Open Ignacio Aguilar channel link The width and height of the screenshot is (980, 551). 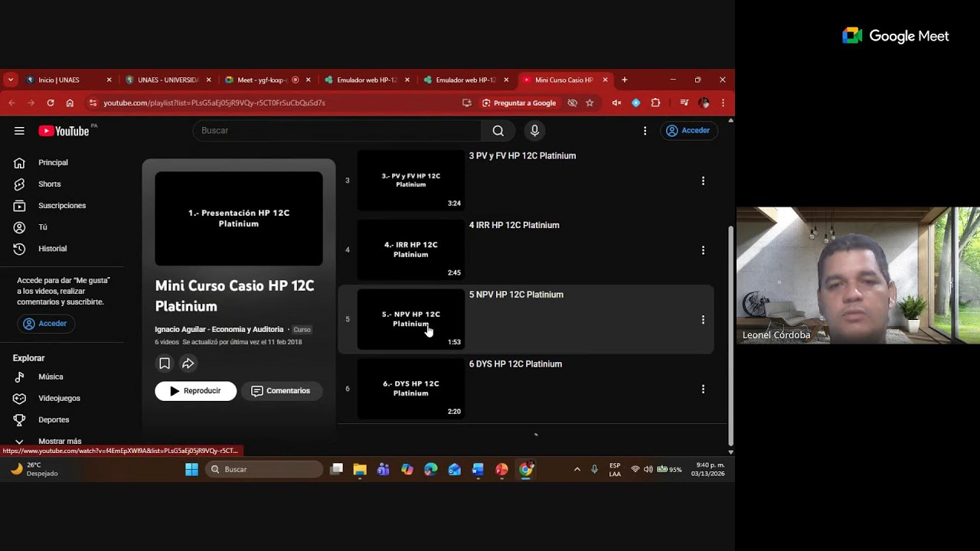pos(219,330)
